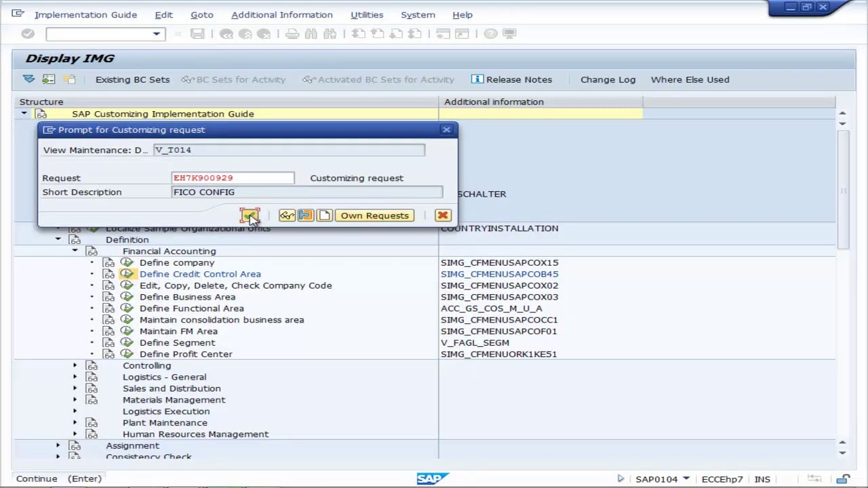Click the second icon in IMG application toolbar

point(48,79)
